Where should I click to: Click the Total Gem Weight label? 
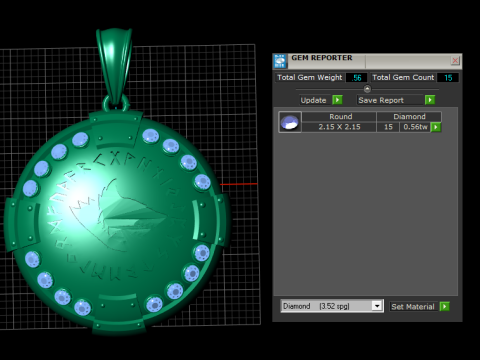(310, 78)
